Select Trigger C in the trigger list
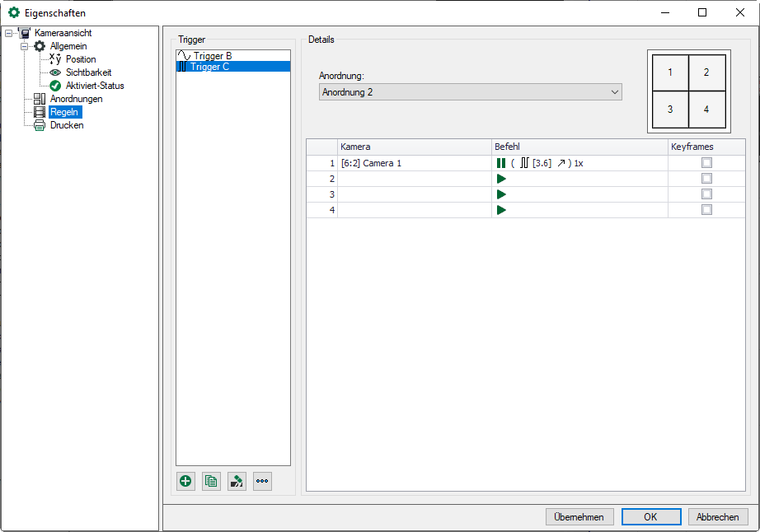 [233, 67]
